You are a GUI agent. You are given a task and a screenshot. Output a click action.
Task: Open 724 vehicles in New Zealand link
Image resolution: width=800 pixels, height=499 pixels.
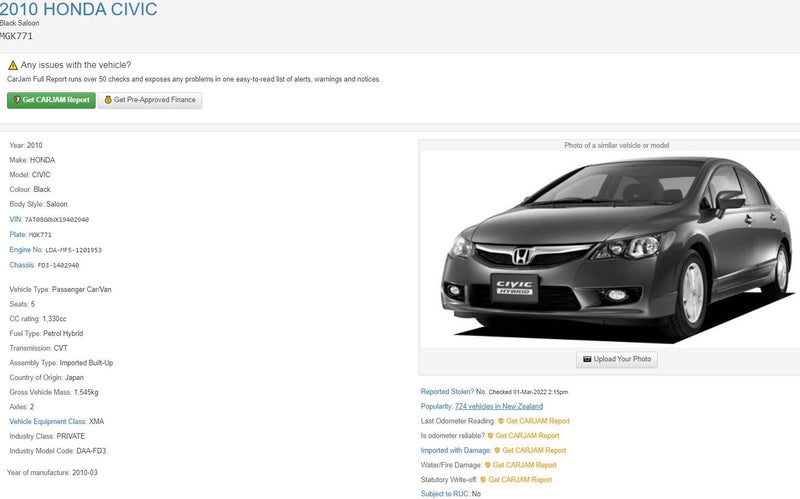click(x=498, y=407)
